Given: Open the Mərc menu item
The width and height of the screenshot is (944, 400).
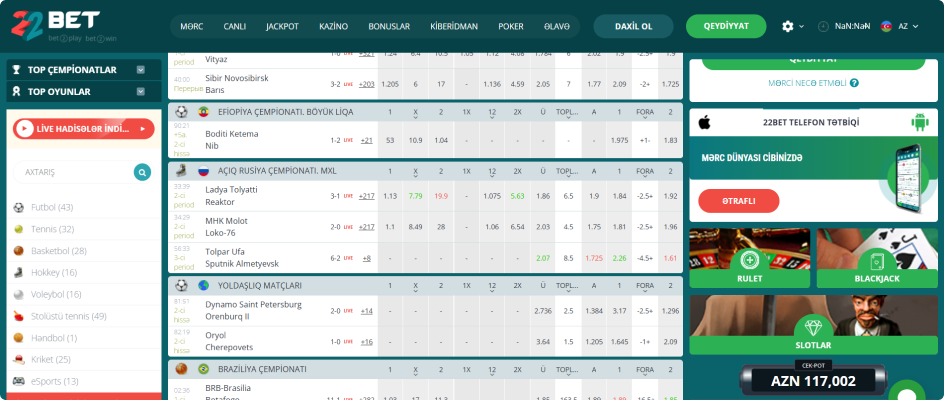Looking at the screenshot, I should (x=191, y=27).
